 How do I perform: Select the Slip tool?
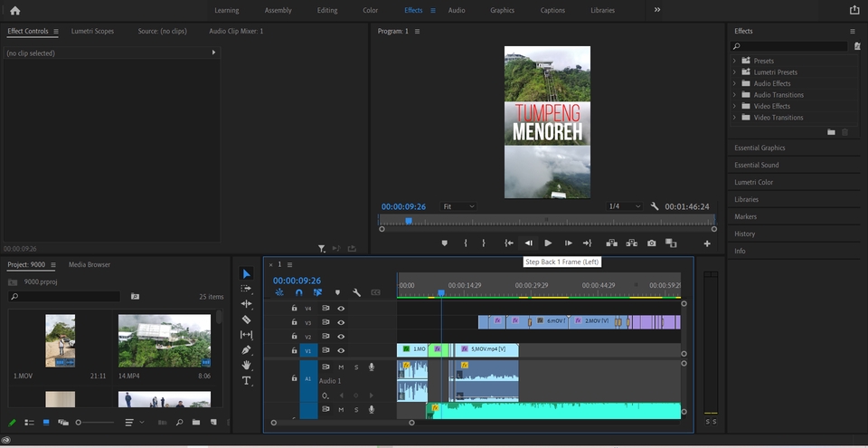coord(246,335)
